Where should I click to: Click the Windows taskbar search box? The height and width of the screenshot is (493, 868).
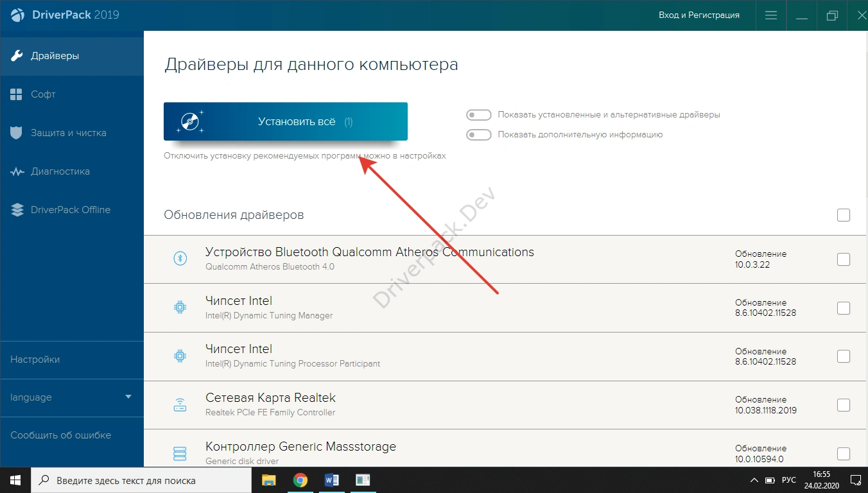[x=141, y=480]
